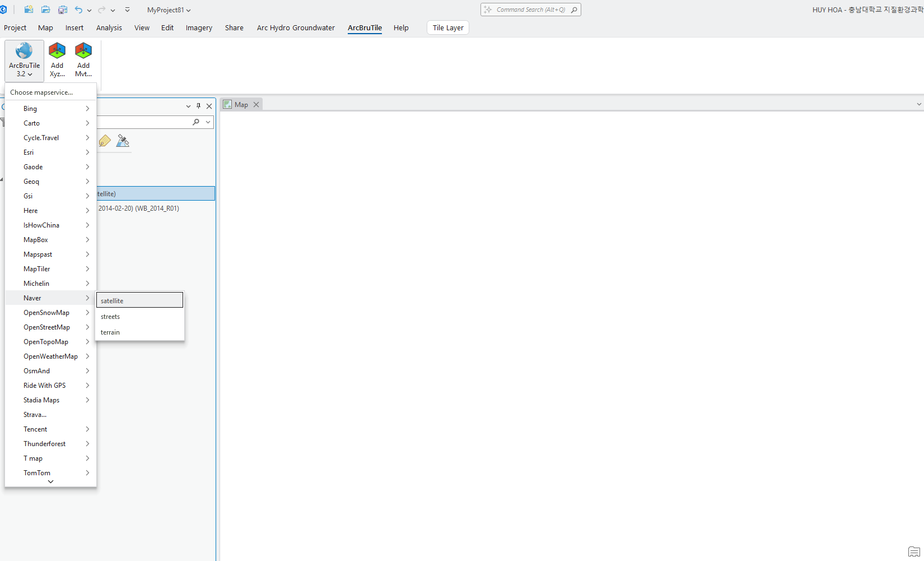Switch to the Imagery ribbon tab

click(199, 27)
